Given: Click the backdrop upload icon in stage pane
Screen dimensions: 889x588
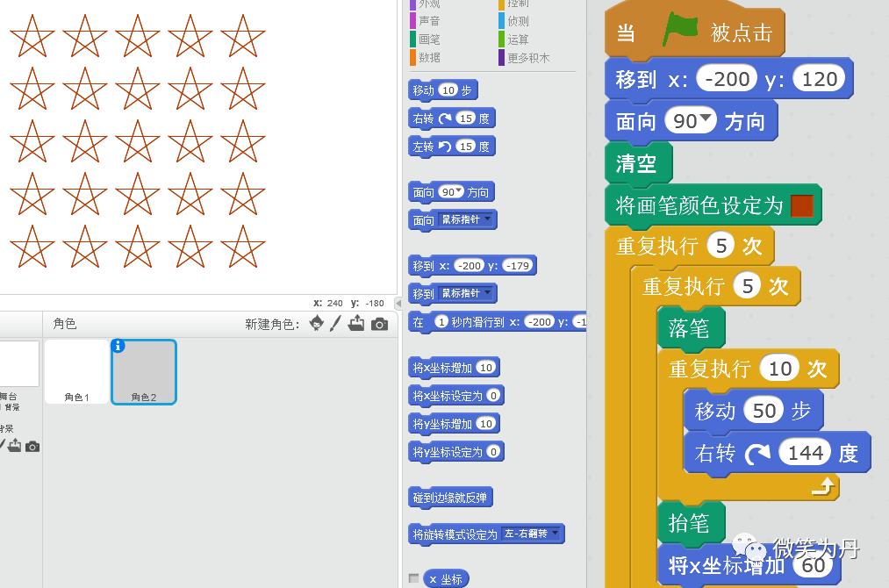Looking at the screenshot, I should [x=15, y=446].
